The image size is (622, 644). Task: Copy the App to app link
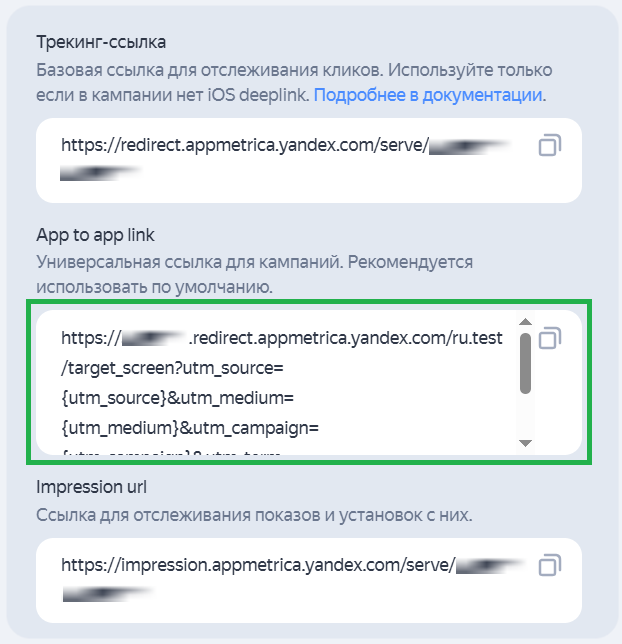[x=549, y=339]
